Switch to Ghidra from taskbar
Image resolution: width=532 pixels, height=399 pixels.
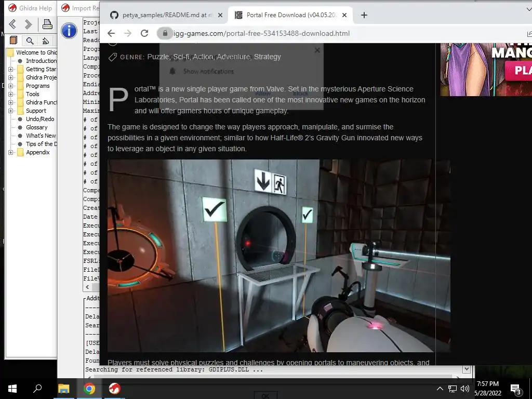(115, 389)
